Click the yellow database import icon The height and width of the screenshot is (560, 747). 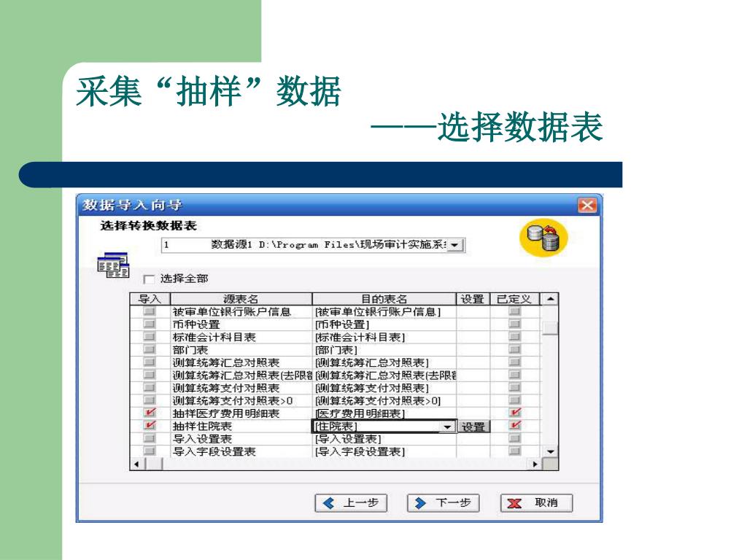(x=543, y=237)
